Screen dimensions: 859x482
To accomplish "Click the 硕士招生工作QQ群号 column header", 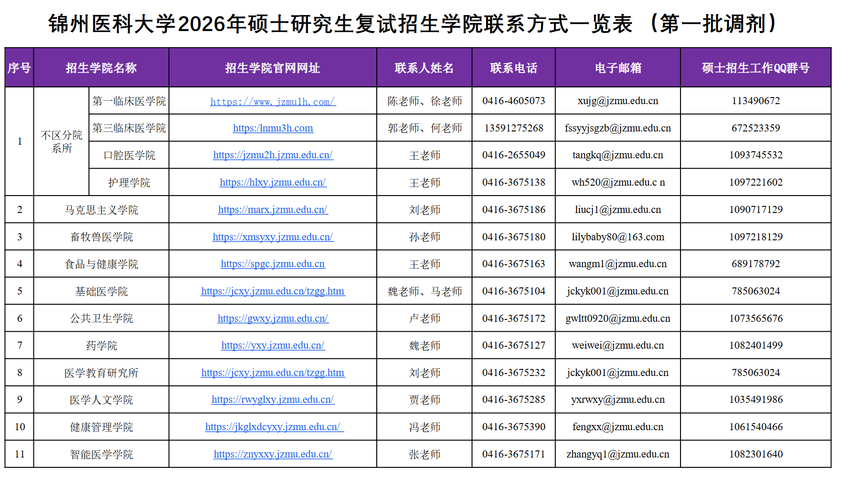I will (756, 68).
